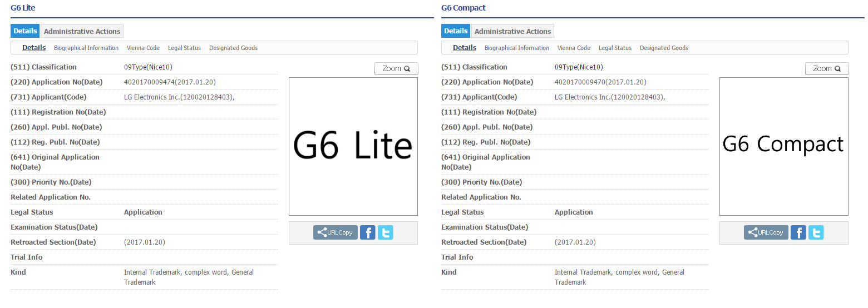Screen dimensions: 868x308
Task: Click 09Type(Nice10) classification in G6 Lite
Action: pyautogui.click(x=148, y=67)
